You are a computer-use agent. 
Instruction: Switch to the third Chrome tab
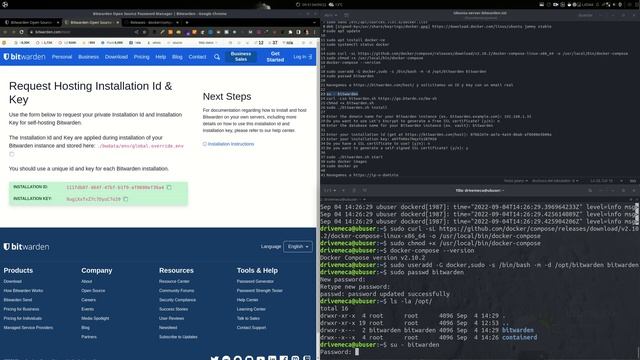[151, 22]
